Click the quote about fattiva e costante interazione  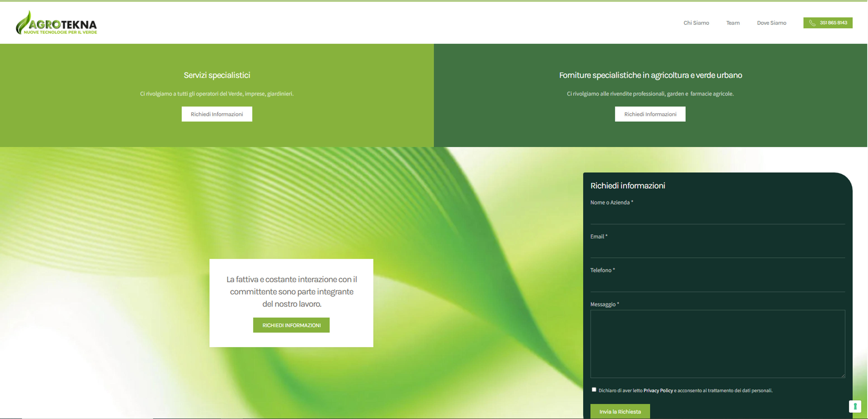pyautogui.click(x=291, y=291)
